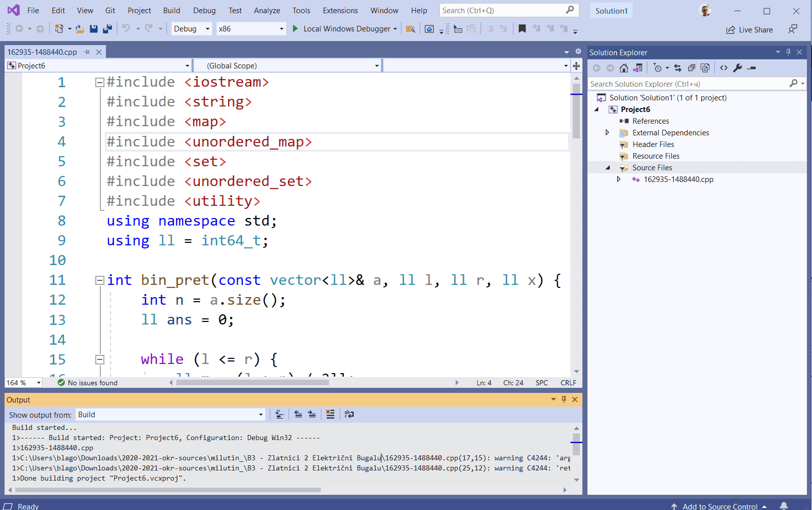Open the Build menu
The height and width of the screenshot is (510, 812).
171,11
